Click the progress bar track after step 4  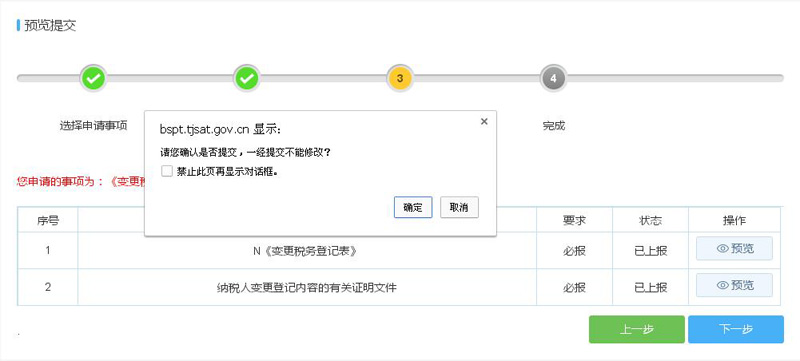pyautogui.click(x=675, y=79)
